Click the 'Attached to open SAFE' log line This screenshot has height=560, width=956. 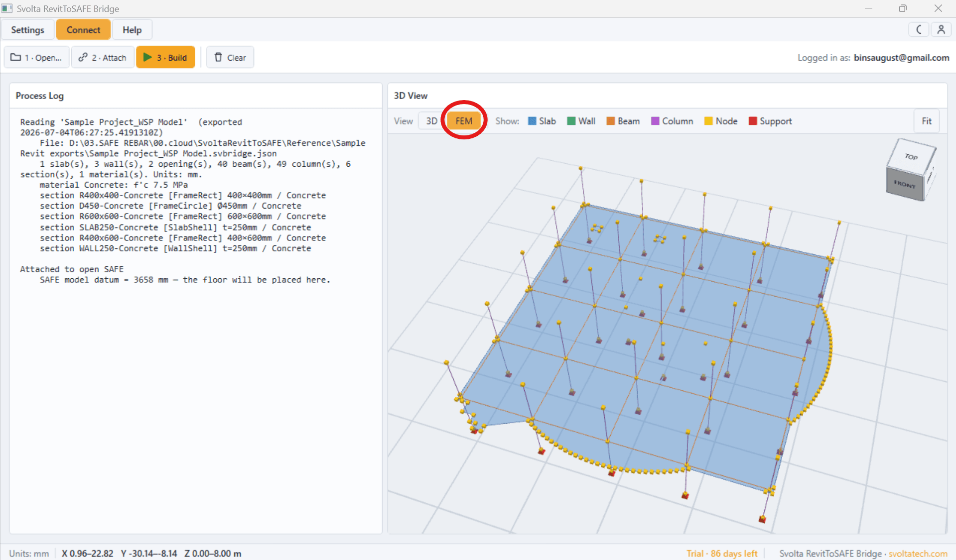pos(72,269)
